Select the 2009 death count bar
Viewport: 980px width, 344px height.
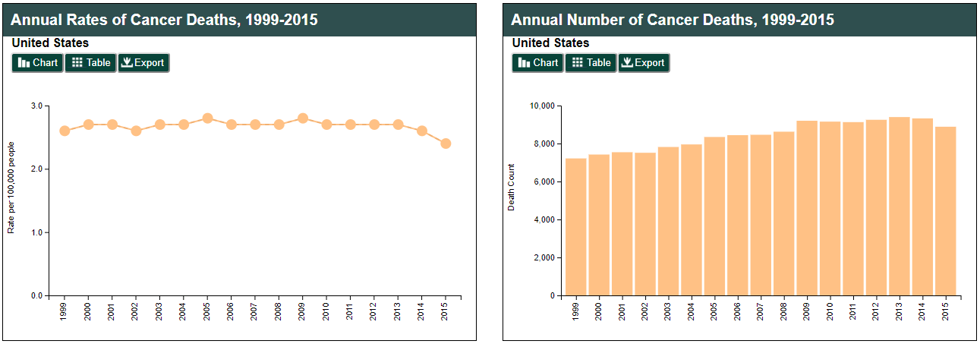pyautogui.click(x=807, y=209)
